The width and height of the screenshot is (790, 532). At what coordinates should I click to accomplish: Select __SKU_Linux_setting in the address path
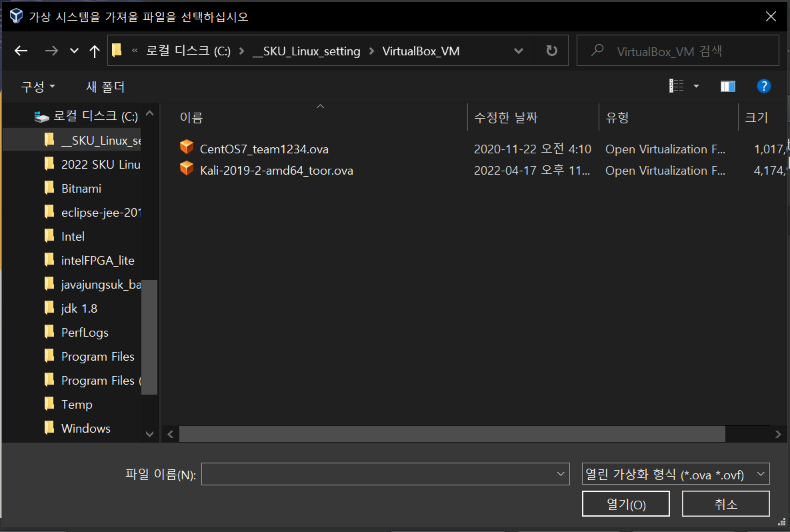[x=306, y=51]
